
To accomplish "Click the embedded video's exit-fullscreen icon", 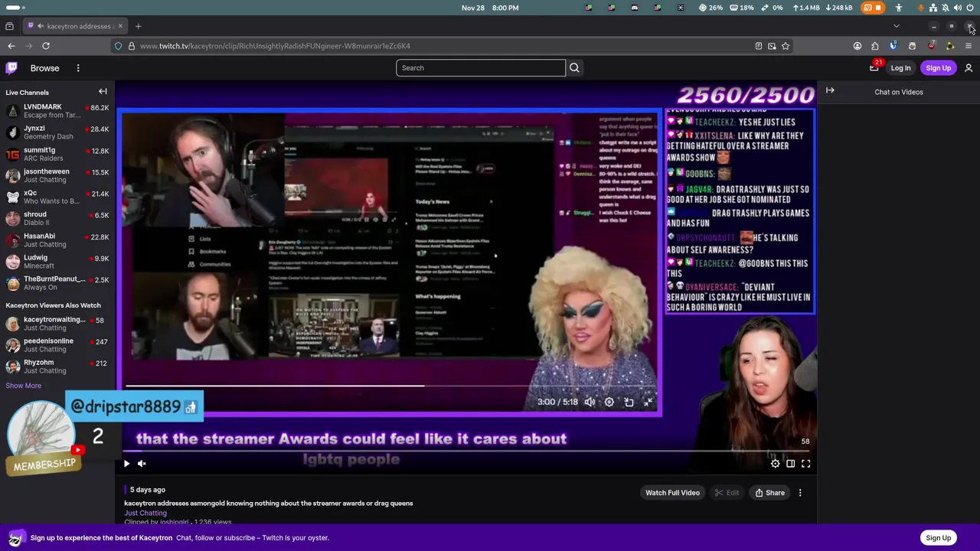I will (x=648, y=402).
